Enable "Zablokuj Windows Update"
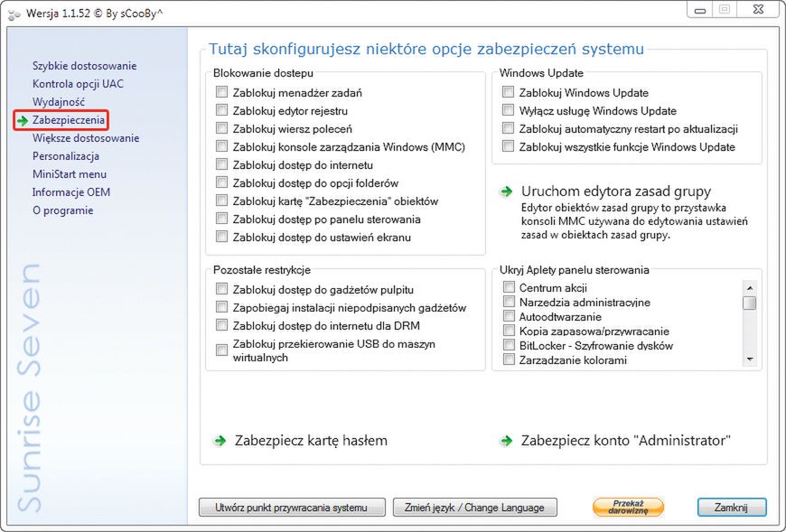The image size is (786, 532). tap(508, 91)
